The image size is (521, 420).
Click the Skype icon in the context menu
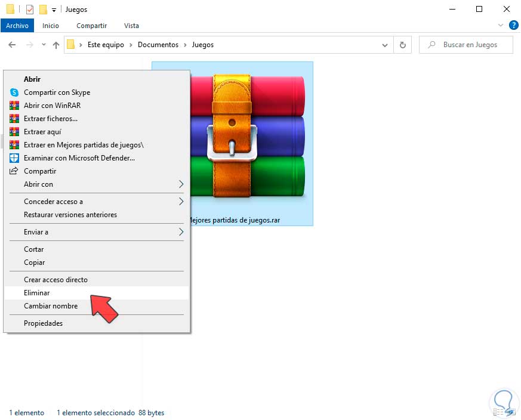[14, 92]
